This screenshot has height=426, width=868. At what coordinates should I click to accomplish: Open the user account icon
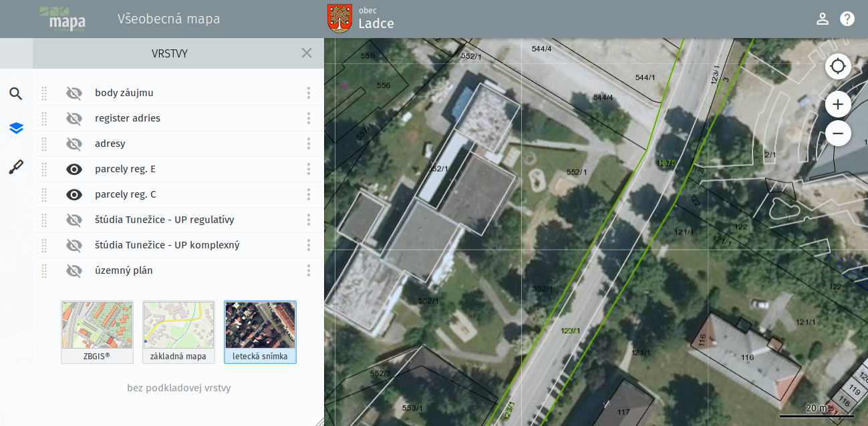click(x=823, y=19)
